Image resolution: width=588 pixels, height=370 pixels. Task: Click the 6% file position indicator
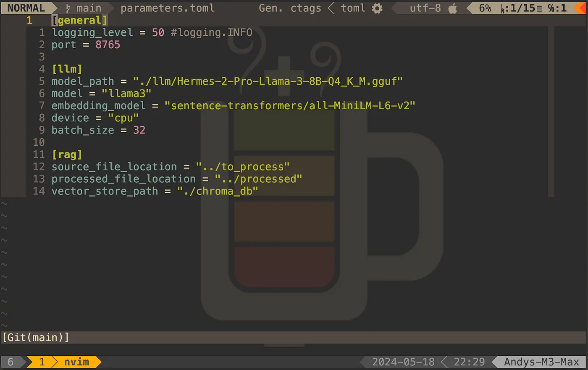click(485, 8)
